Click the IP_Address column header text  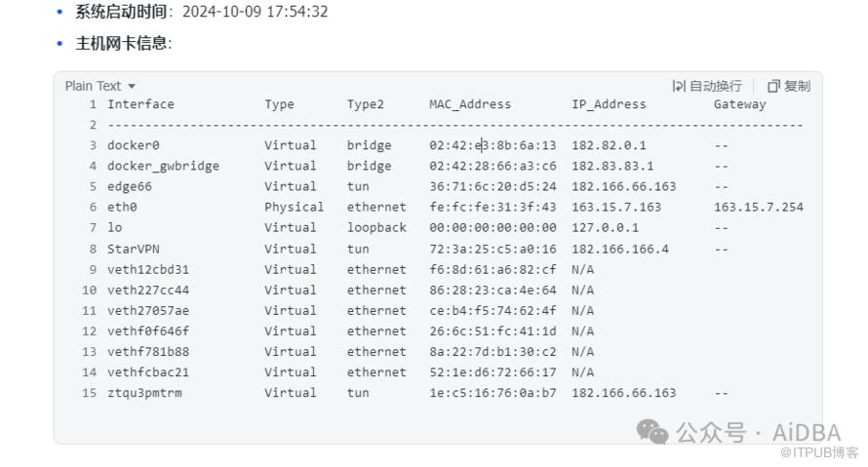[609, 104]
